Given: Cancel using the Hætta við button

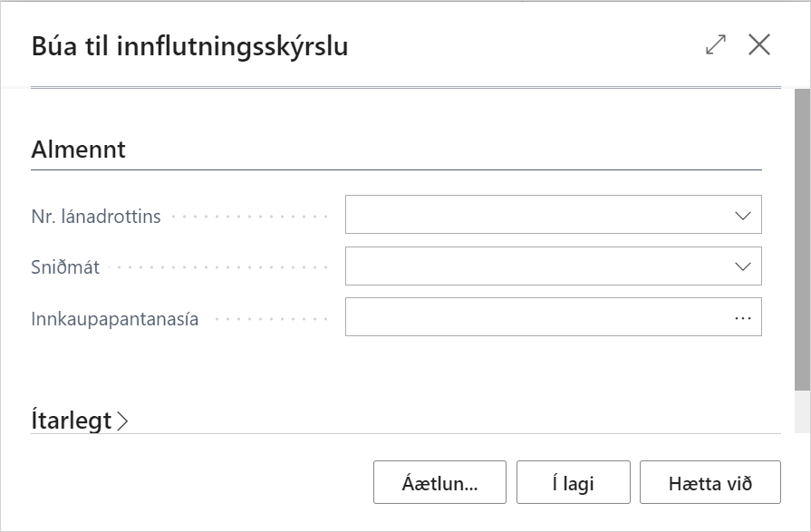Looking at the screenshot, I should pyautogui.click(x=710, y=483).
